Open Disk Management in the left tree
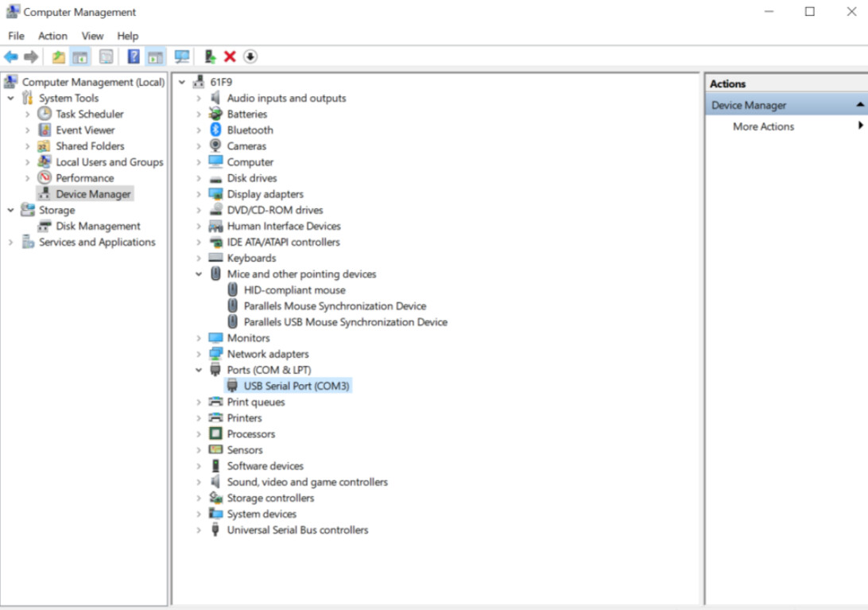This screenshot has width=868, height=610. click(x=98, y=226)
